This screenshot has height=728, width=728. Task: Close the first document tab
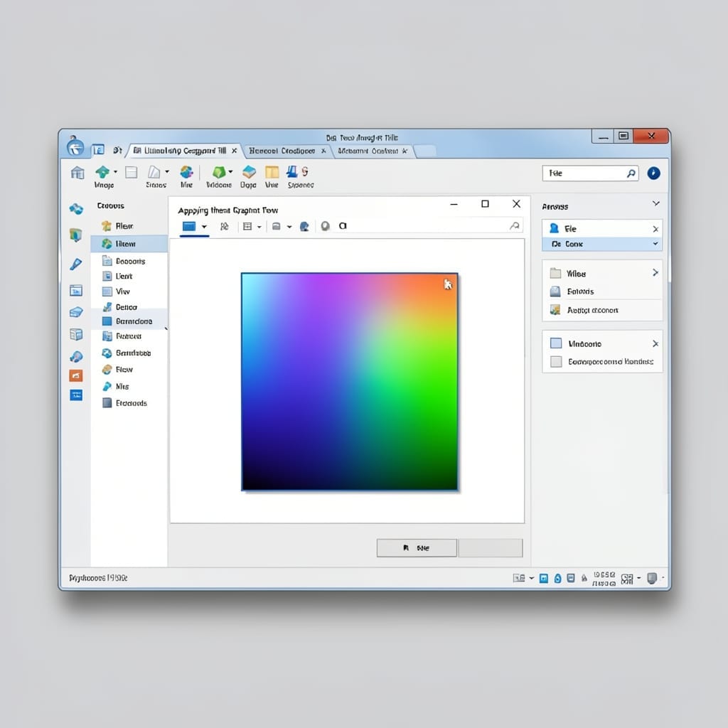click(x=235, y=151)
